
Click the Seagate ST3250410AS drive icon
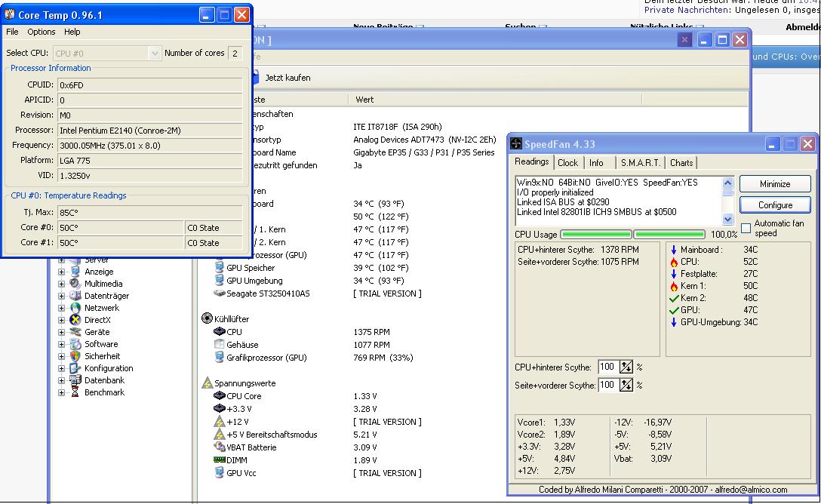220,293
